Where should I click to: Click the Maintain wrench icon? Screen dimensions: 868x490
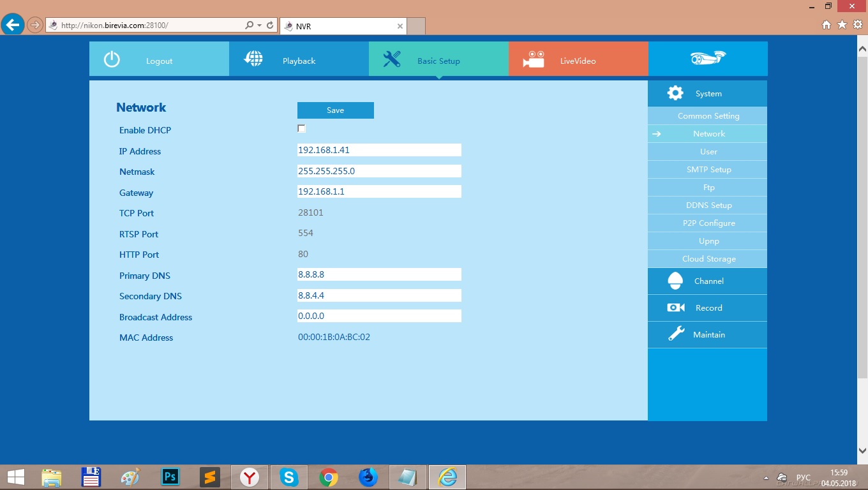coord(676,334)
